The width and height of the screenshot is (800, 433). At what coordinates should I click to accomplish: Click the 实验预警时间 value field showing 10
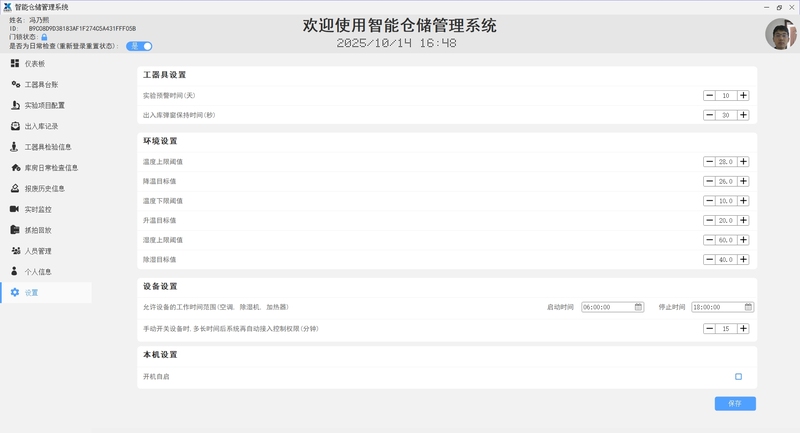pyautogui.click(x=726, y=95)
